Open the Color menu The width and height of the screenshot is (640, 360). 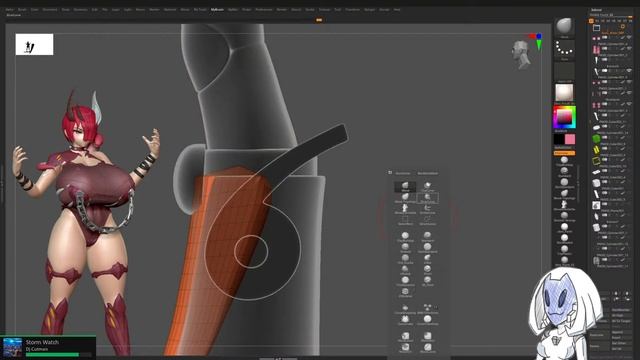tap(34, 9)
